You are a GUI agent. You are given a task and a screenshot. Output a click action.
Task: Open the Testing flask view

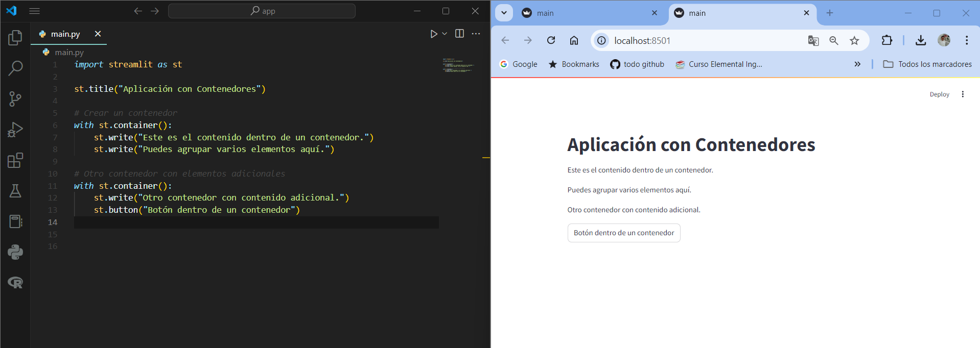(15, 191)
